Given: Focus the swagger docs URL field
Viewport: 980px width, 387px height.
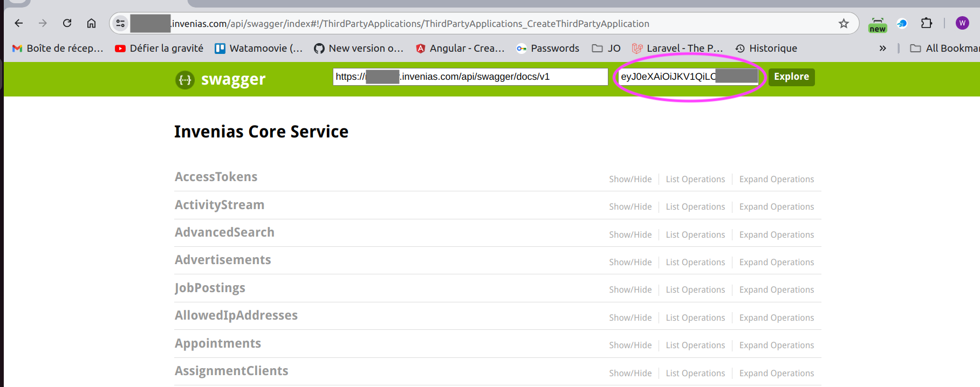Looking at the screenshot, I should pyautogui.click(x=470, y=77).
